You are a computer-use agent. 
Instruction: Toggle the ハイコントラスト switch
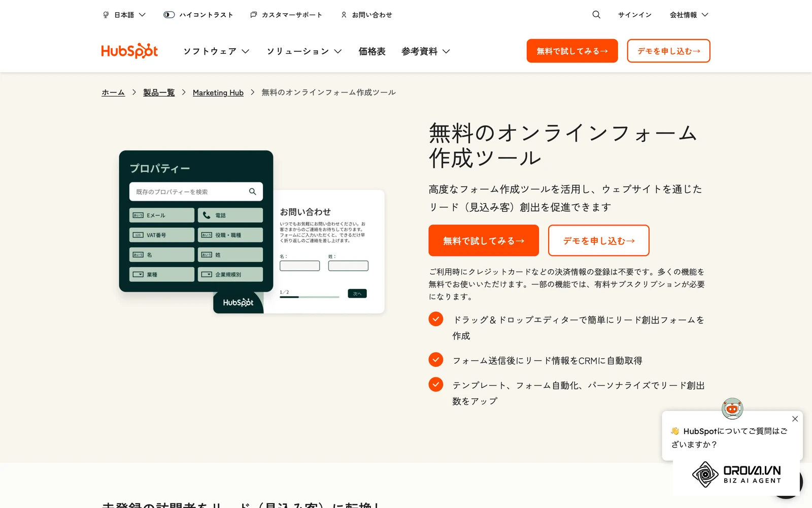click(169, 15)
